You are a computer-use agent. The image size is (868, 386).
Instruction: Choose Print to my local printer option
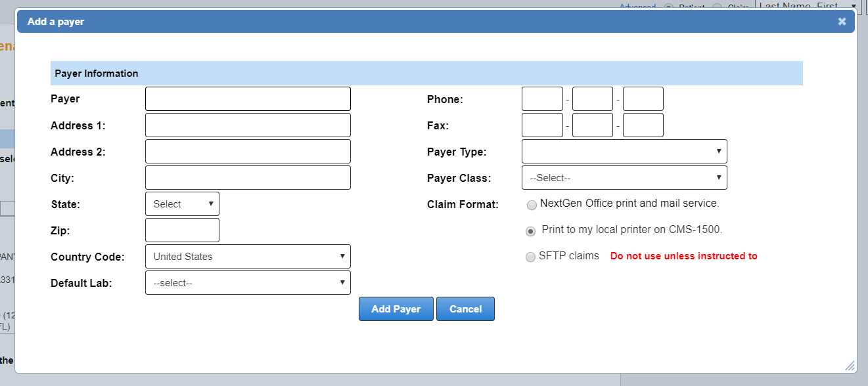pos(531,231)
